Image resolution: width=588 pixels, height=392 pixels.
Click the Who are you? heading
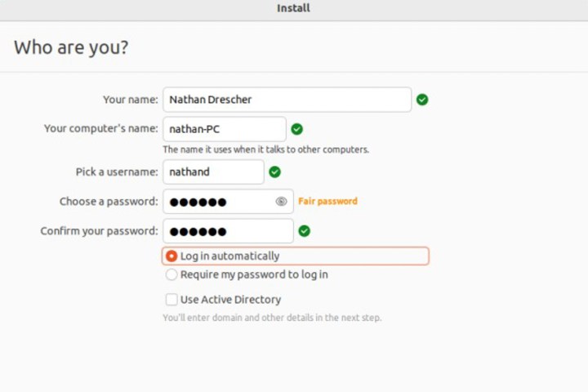coord(71,47)
